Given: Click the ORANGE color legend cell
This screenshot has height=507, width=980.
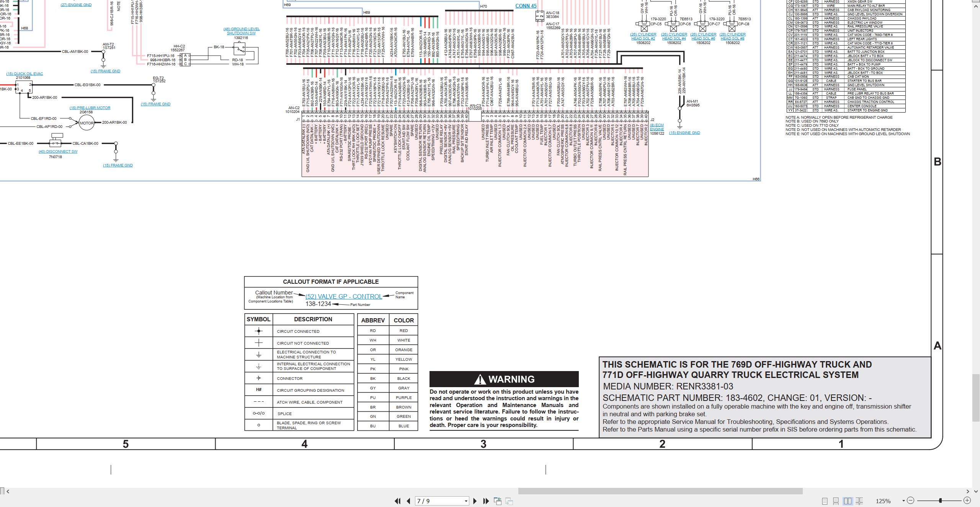Looking at the screenshot, I should 404,350.
